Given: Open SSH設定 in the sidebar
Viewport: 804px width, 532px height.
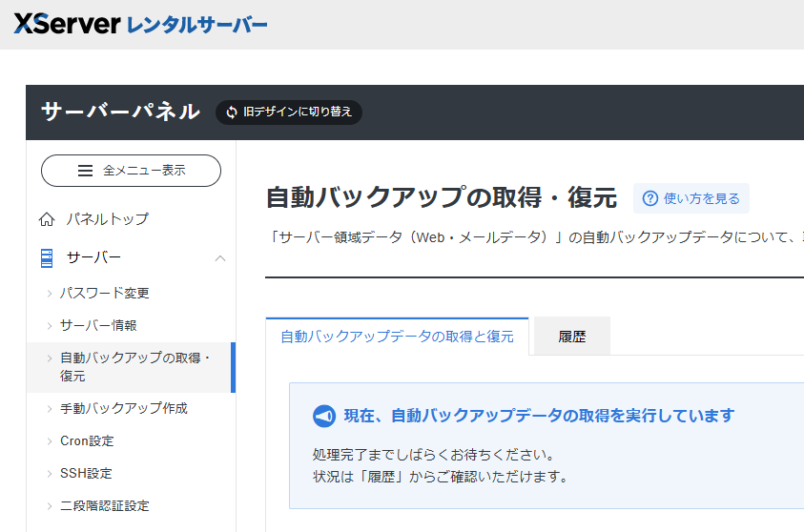Looking at the screenshot, I should [86, 473].
